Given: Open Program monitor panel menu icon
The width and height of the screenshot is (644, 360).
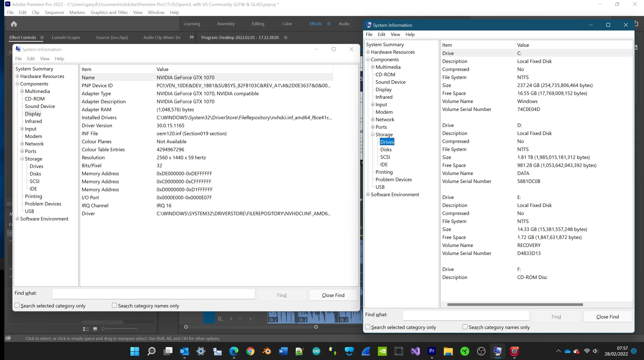Looking at the screenshot, I should [x=285, y=37].
